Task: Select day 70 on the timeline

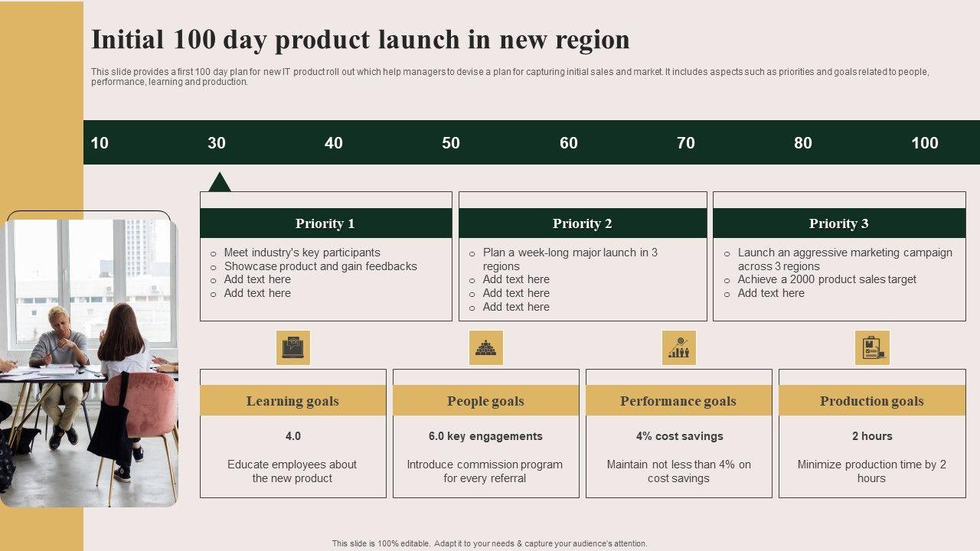Action: [686, 143]
